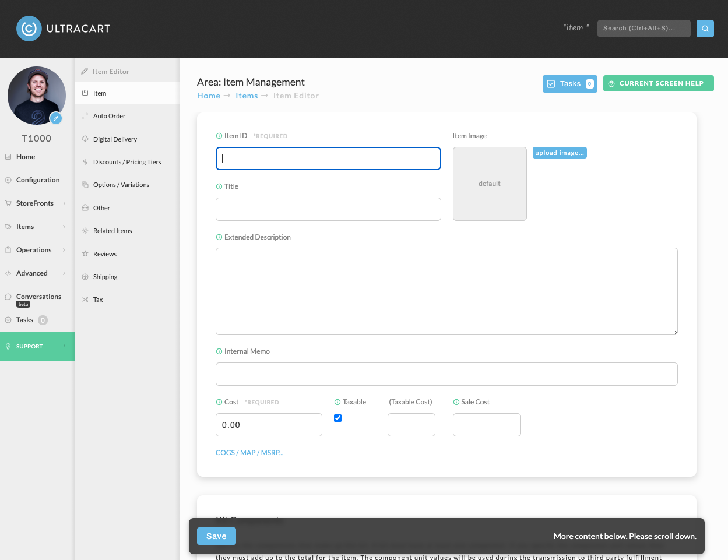Screen dimensions: 728x560
Task: Click the Current Screen Help button
Action: [x=659, y=83]
